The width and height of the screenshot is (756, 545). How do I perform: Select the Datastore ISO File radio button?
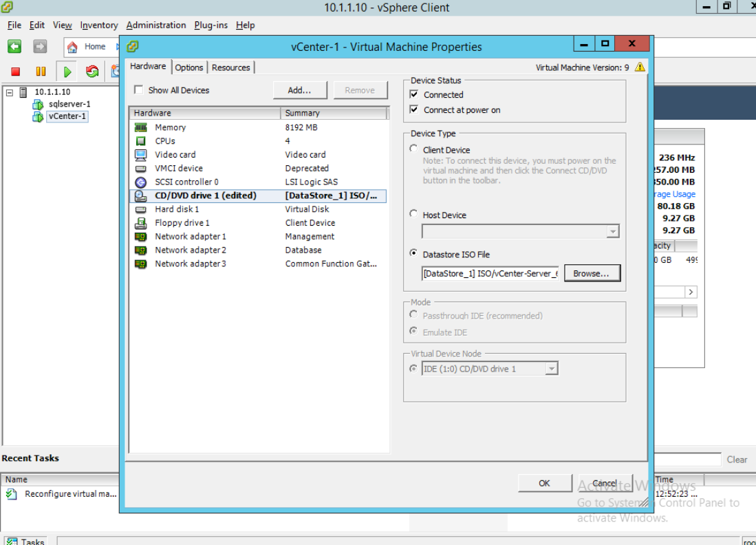(x=413, y=253)
